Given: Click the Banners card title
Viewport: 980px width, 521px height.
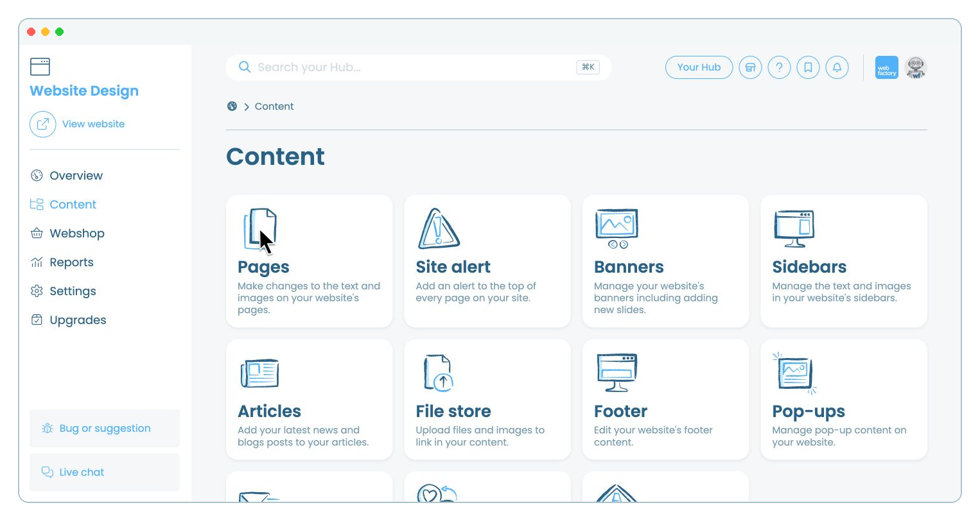Looking at the screenshot, I should [x=629, y=267].
